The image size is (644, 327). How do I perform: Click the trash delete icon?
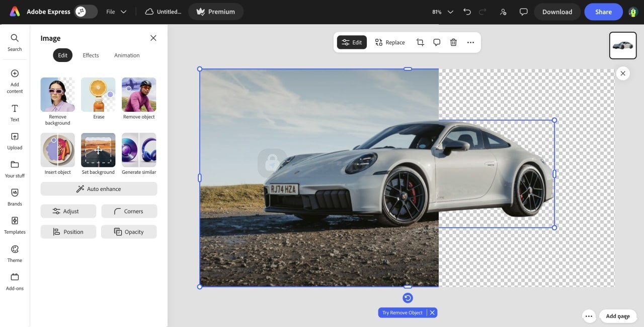pos(453,42)
